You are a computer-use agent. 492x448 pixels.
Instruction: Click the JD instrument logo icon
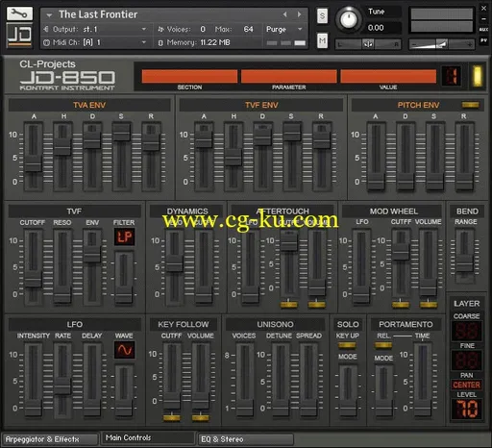19,35
